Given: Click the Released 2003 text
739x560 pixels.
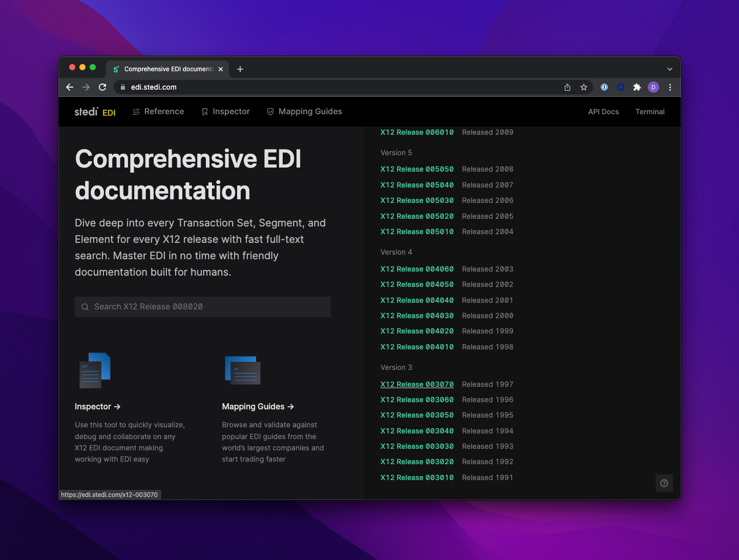Looking at the screenshot, I should [488, 269].
